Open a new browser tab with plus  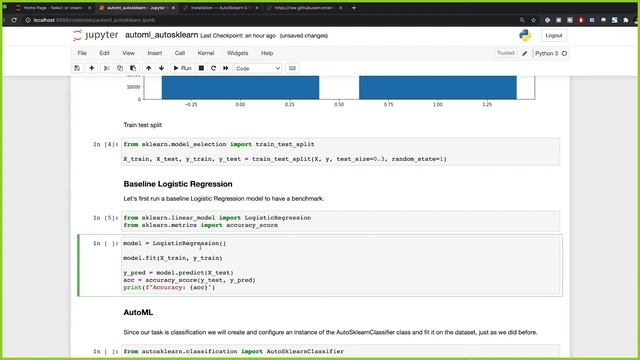point(353,8)
